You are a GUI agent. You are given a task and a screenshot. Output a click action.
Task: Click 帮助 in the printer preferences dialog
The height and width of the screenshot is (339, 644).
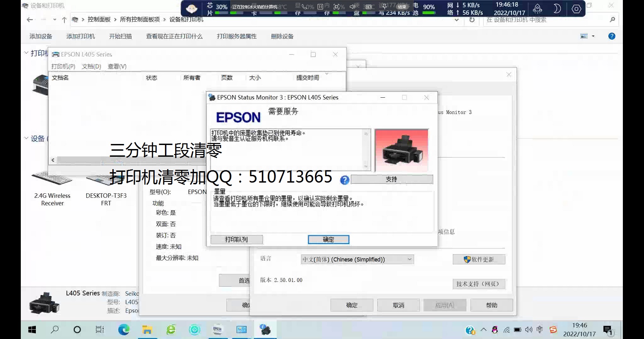point(492,305)
